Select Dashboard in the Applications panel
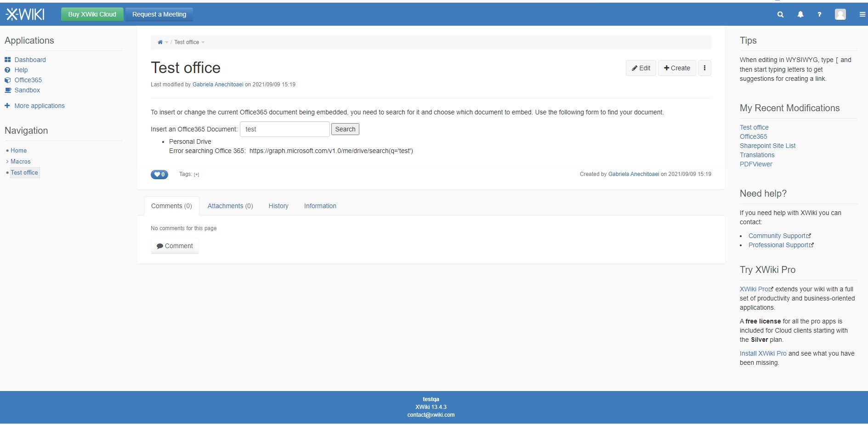This screenshot has height=425, width=868. pyautogui.click(x=30, y=60)
